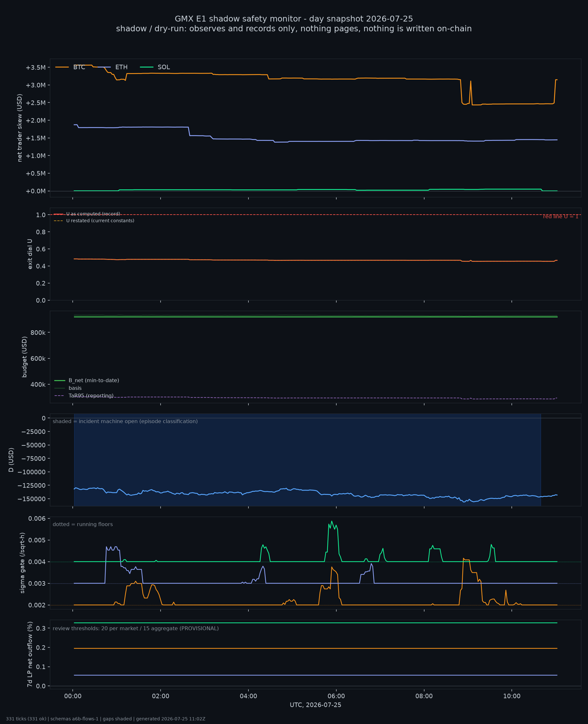Click the +3.5M y-axis tick label

(x=36, y=68)
